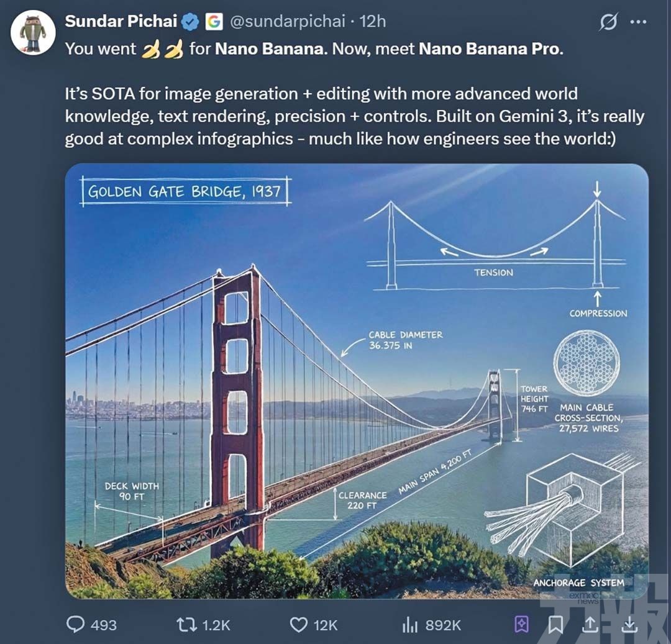Click the blue verified badge

190,22
